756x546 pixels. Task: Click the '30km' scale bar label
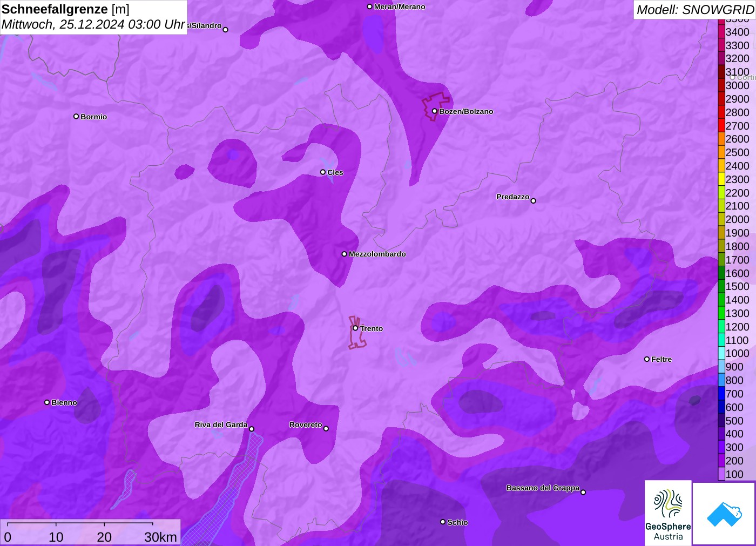(160, 537)
